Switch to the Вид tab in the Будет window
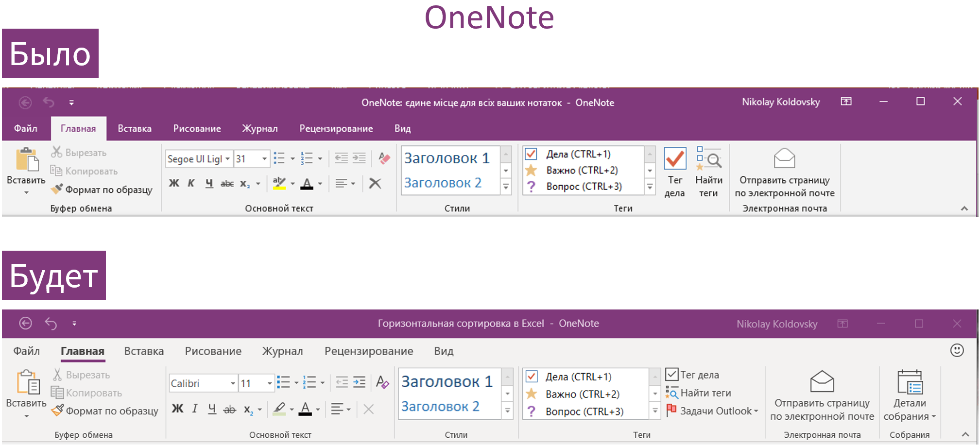This screenshot has height=446, width=980. pyautogui.click(x=444, y=351)
